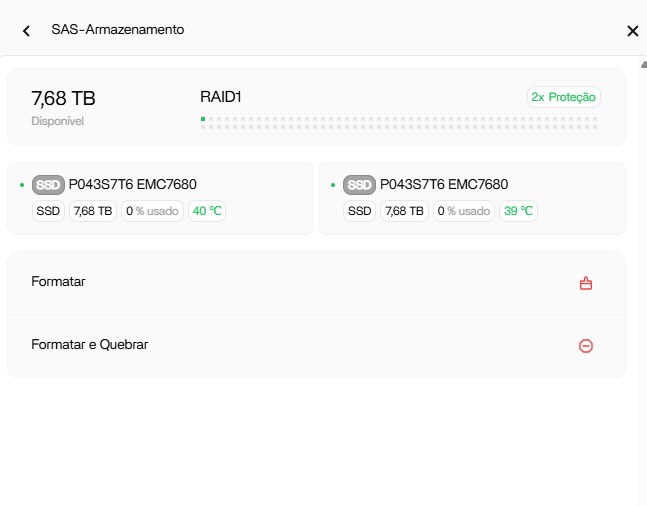Click first drive's 7,68 TB capacity tag
The width and height of the screenshot is (647, 506).
click(93, 211)
